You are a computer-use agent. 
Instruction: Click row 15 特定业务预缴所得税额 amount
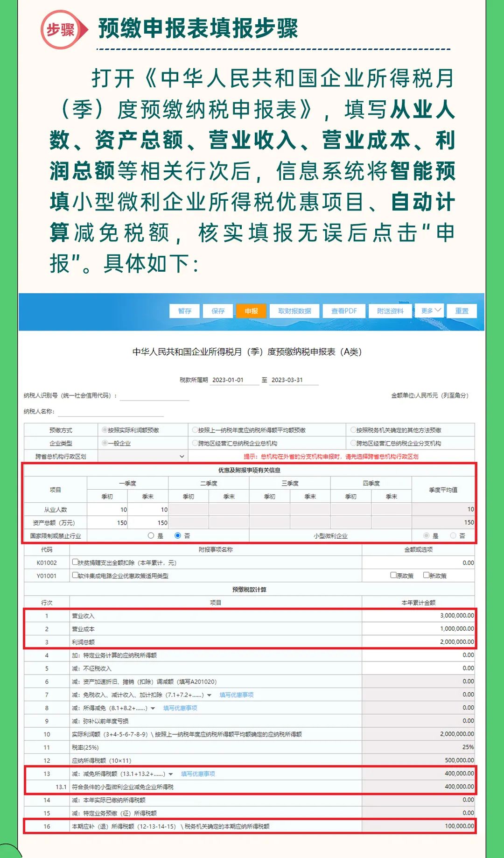418,813
